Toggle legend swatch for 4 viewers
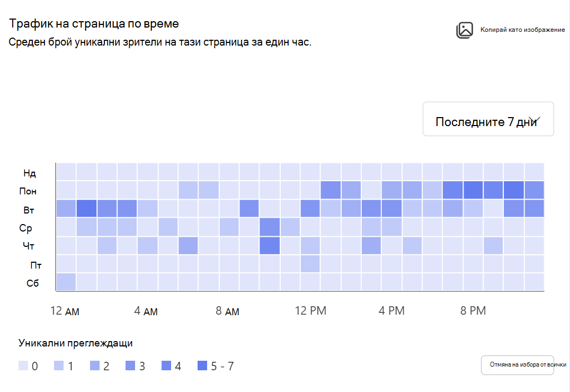570x392 pixels. (166, 366)
